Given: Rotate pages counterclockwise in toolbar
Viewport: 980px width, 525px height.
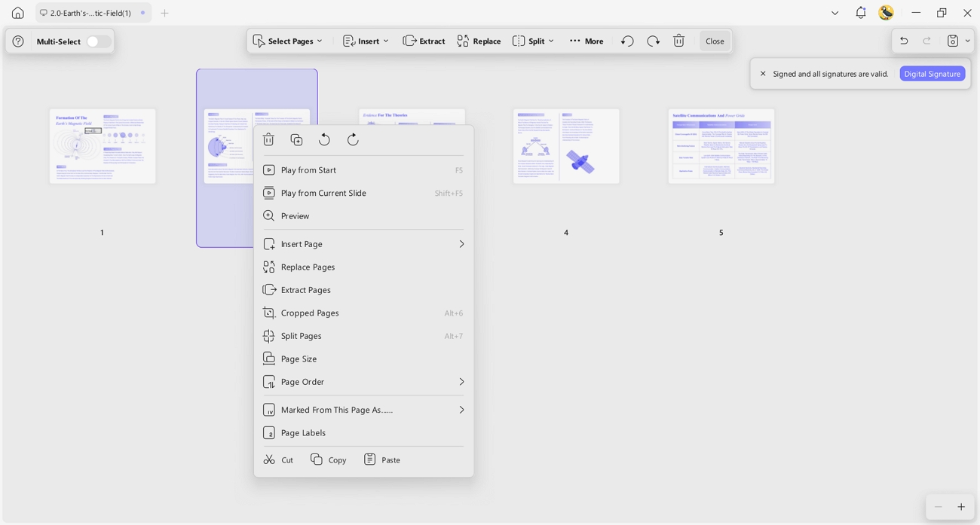Looking at the screenshot, I should click(627, 41).
